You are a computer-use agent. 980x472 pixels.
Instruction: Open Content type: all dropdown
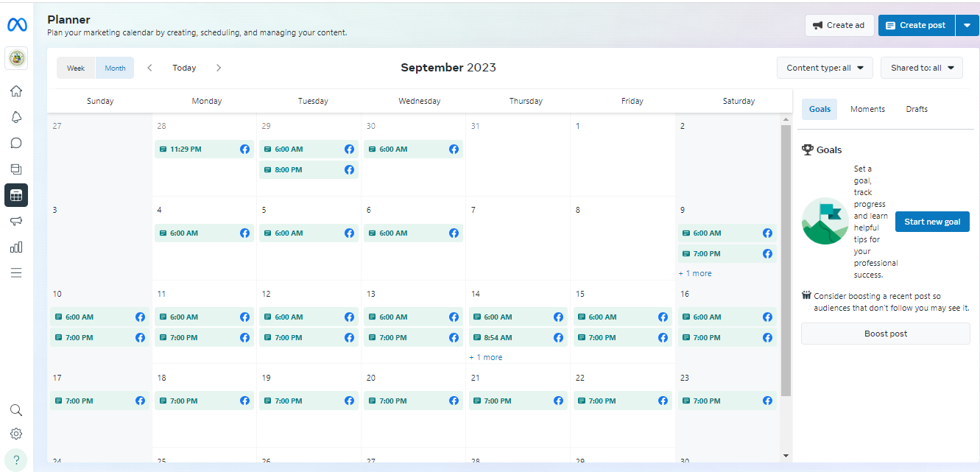825,68
